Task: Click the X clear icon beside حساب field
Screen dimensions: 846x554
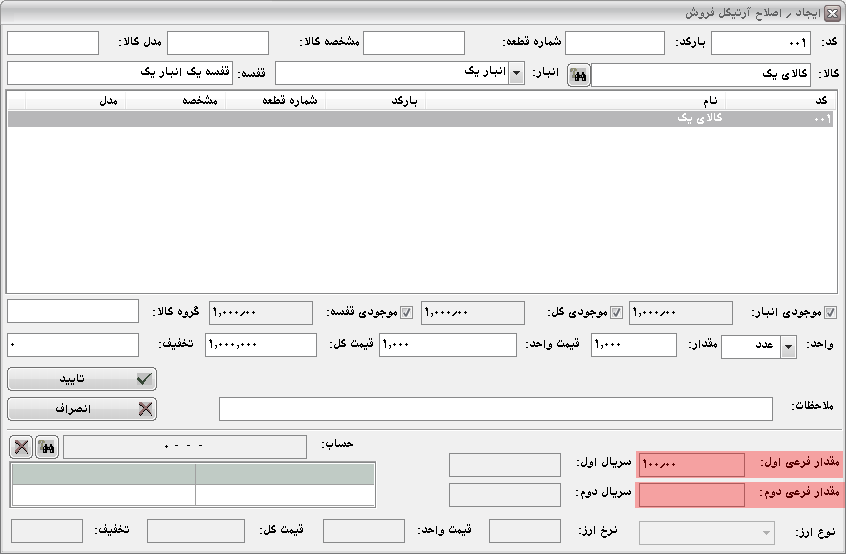Action: [x=21, y=447]
